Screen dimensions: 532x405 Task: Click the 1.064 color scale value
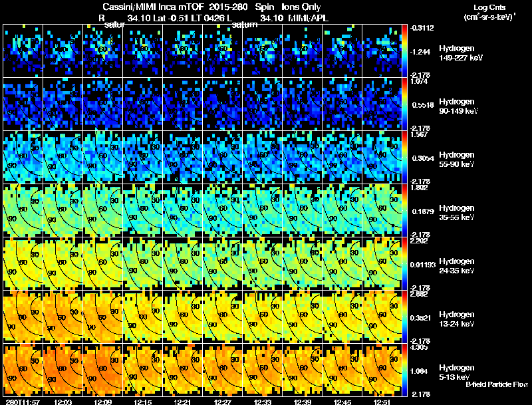click(x=420, y=372)
